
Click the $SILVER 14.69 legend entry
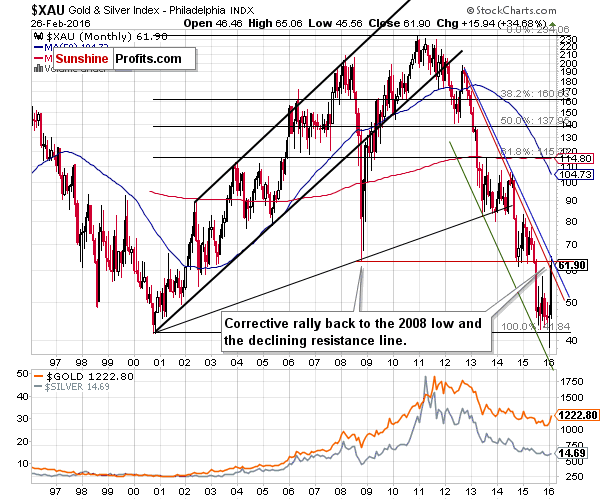click(77, 387)
